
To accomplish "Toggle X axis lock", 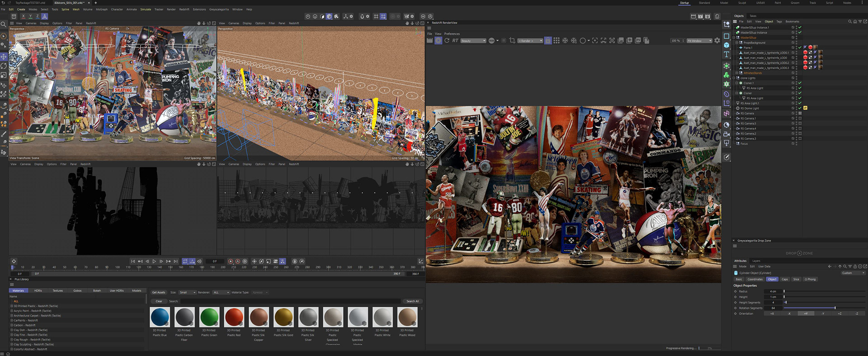I will pyautogui.click(x=24, y=16).
